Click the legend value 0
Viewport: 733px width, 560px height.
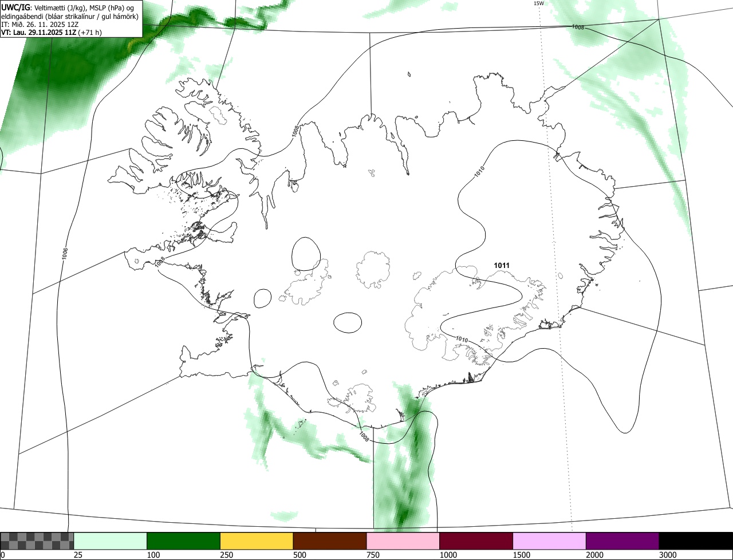coord(2,555)
